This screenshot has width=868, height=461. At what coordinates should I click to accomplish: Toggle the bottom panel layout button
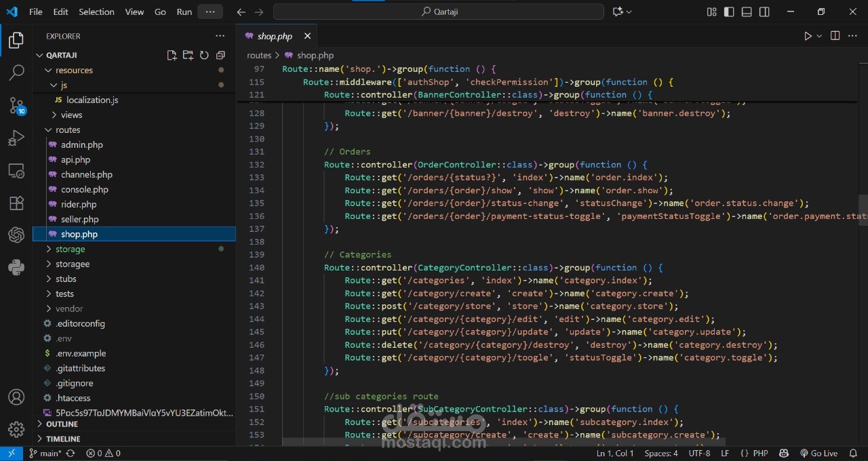[x=747, y=12]
